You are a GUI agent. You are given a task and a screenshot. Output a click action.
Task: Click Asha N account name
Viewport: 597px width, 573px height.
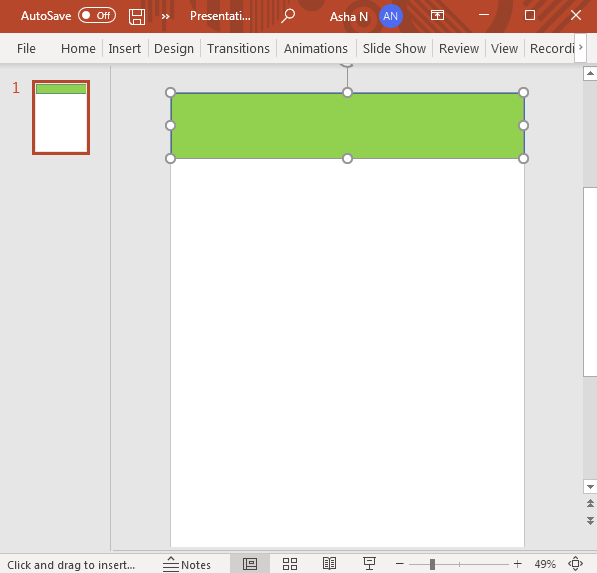pyautogui.click(x=348, y=16)
